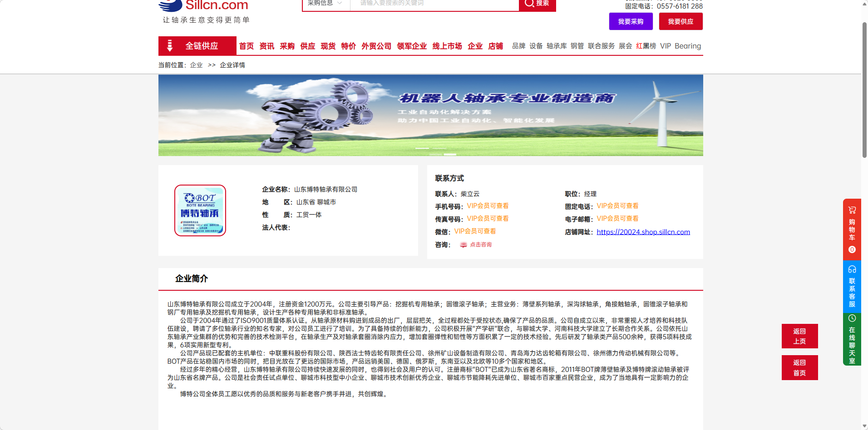Open customer service headset icon
Image resolution: width=868 pixels, height=430 pixels.
[852, 269]
